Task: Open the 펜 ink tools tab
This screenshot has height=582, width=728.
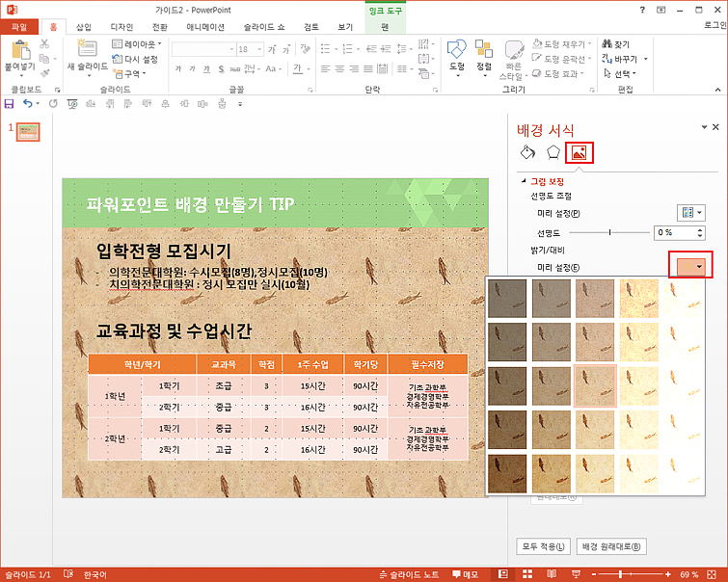Action: point(385,27)
